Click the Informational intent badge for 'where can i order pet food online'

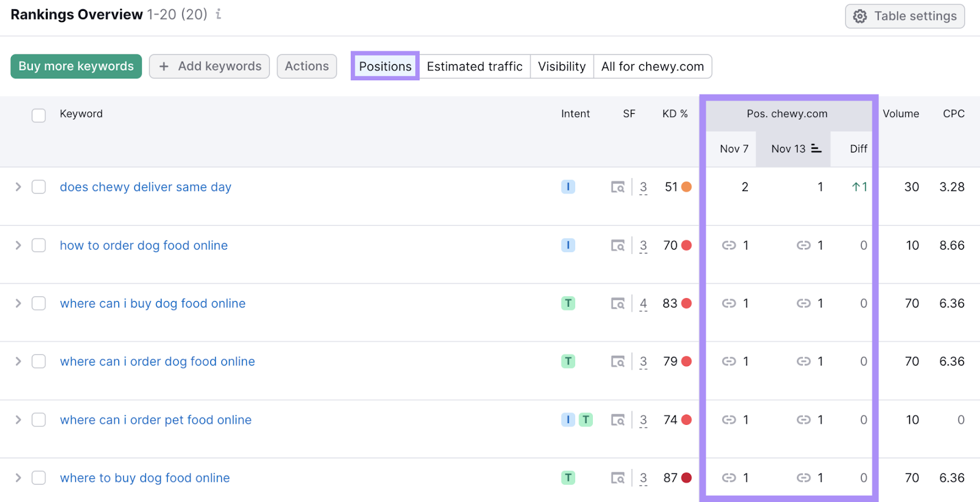coord(568,420)
